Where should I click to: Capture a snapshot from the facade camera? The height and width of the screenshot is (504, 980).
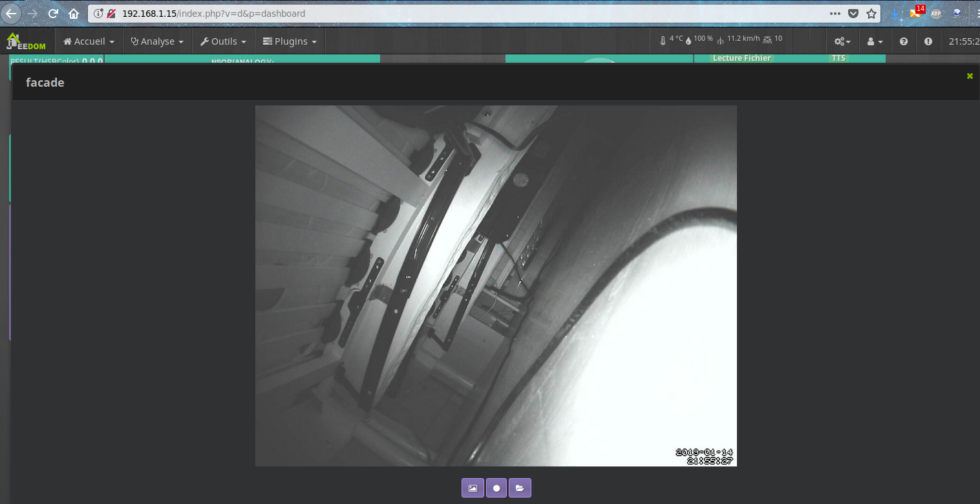coord(473,488)
